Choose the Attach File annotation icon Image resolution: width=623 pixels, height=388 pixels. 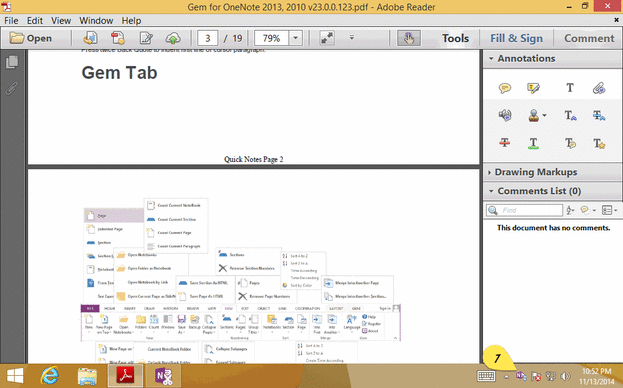pos(599,88)
